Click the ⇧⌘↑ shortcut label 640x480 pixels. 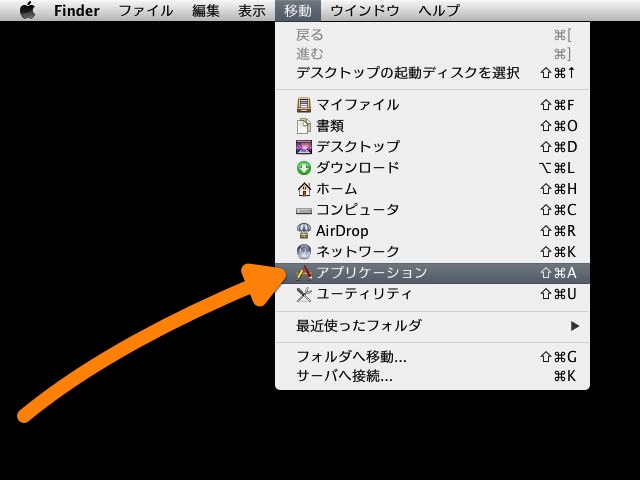pyautogui.click(x=558, y=73)
